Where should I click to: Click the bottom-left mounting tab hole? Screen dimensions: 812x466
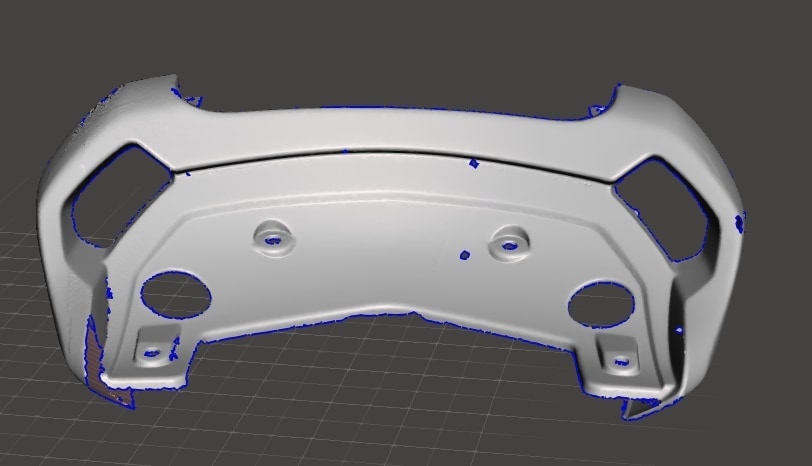click(152, 352)
